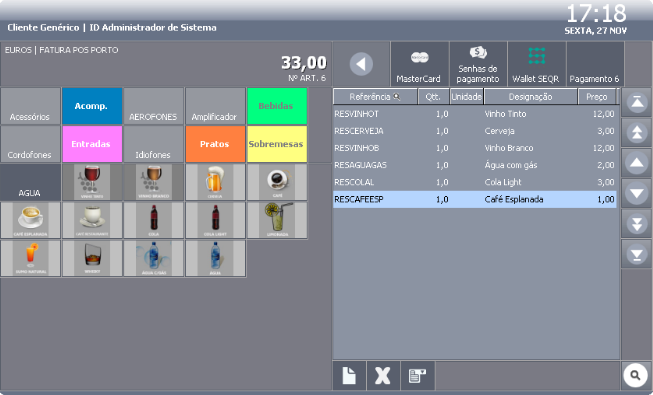The height and width of the screenshot is (395, 653).
Task: Move selection down one line
Action: pyautogui.click(x=637, y=193)
